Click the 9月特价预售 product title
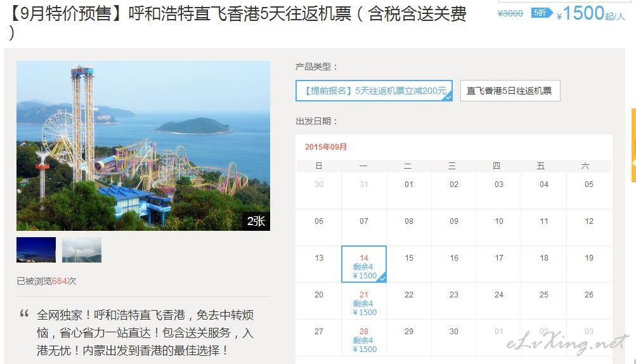Screen dimensions: 636x364 [x=236, y=22]
